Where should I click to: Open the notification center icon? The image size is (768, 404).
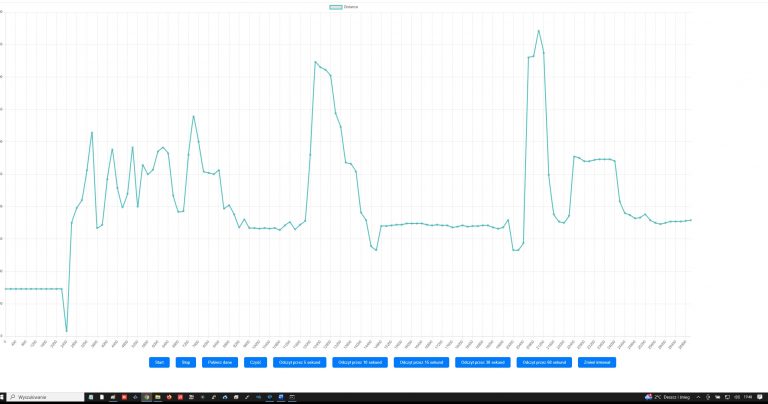760,397
